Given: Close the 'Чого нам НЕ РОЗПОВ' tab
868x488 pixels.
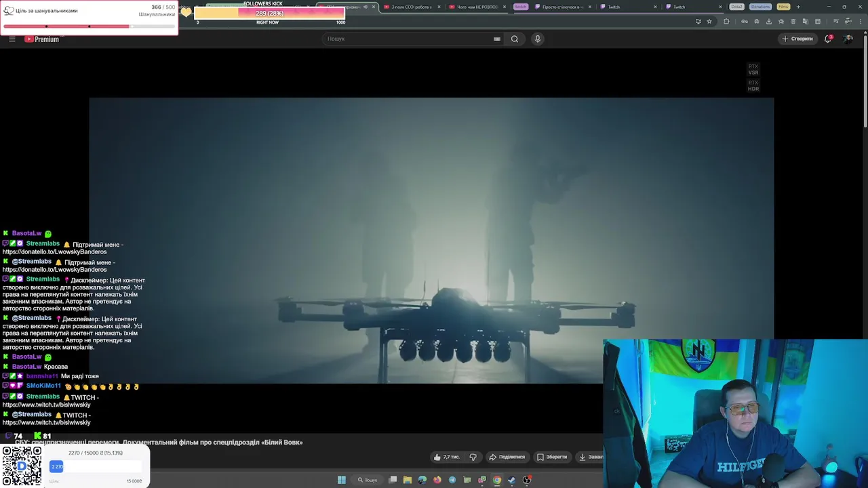Looking at the screenshot, I should click(x=504, y=7).
